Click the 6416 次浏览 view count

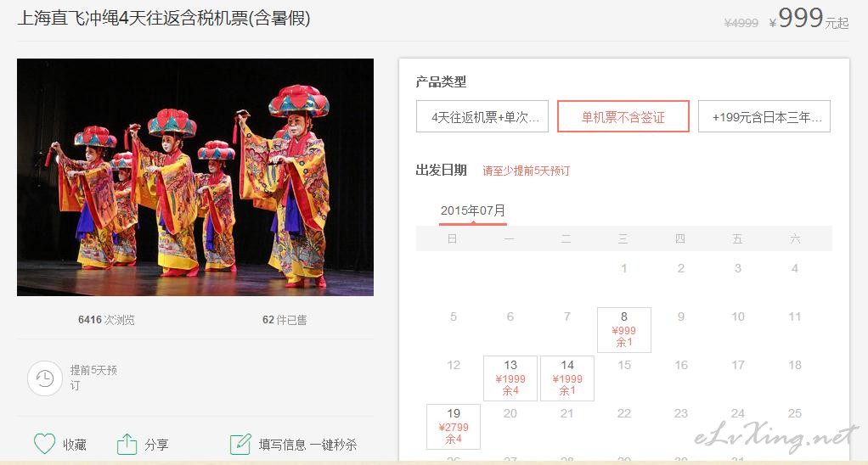point(106,320)
